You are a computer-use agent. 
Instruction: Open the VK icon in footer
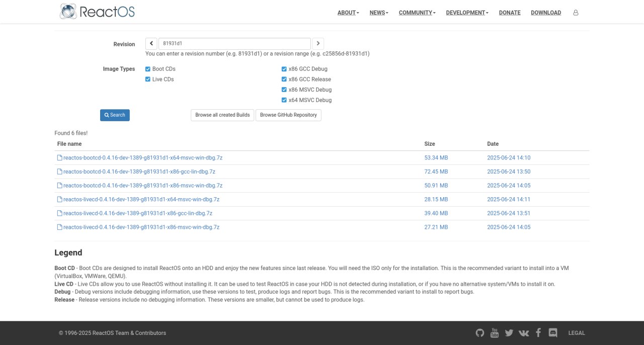(524, 333)
